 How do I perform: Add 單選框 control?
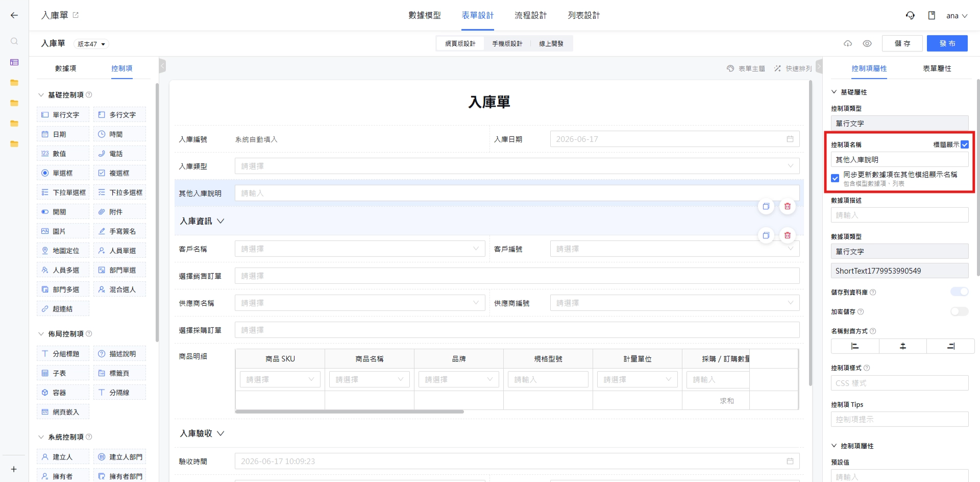(63, 173)
